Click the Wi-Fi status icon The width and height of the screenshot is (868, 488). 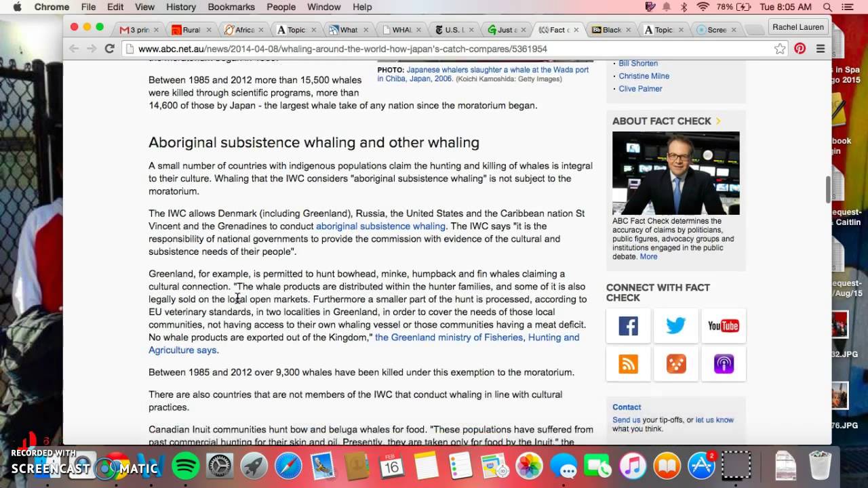703,7
